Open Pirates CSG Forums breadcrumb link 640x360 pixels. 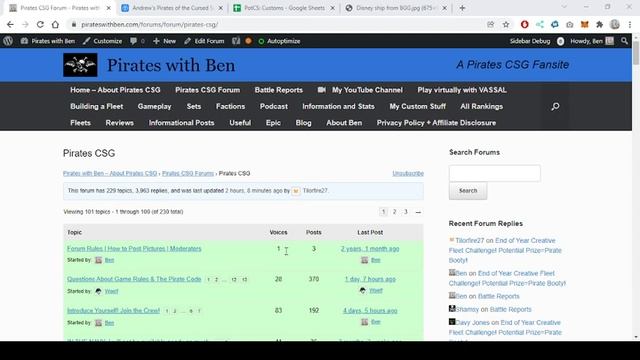[188, 173]
